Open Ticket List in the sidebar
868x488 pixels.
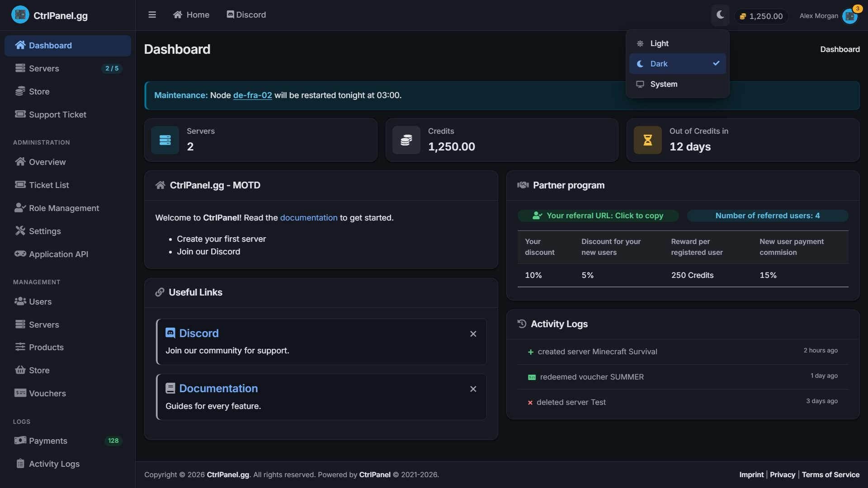click(68, 185)
